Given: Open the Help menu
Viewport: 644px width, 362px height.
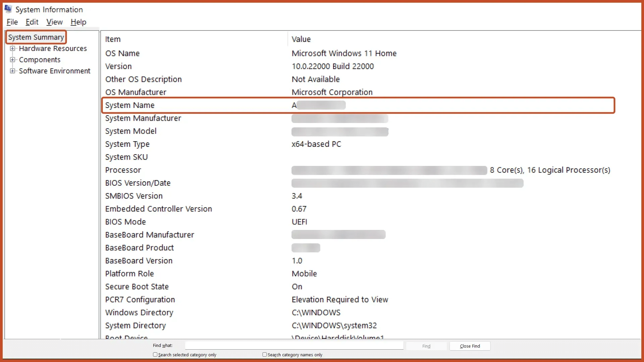Looking at the screenshot, I should 78,22.
